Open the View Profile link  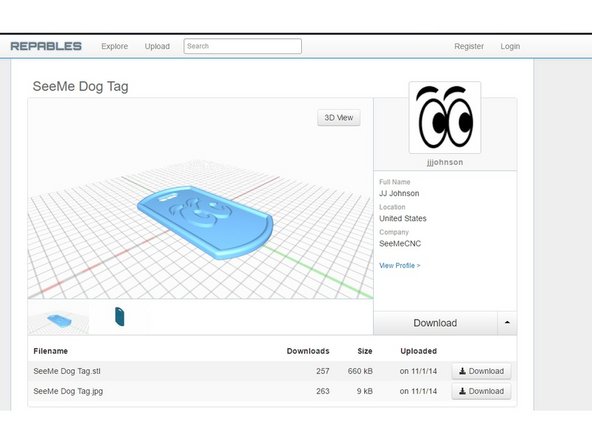pos(399,265)
